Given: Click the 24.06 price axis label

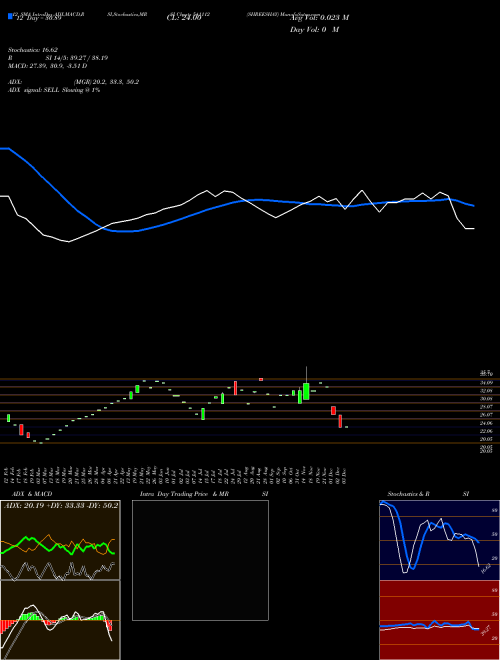Looking at the screenshot, I should point(487,423).
